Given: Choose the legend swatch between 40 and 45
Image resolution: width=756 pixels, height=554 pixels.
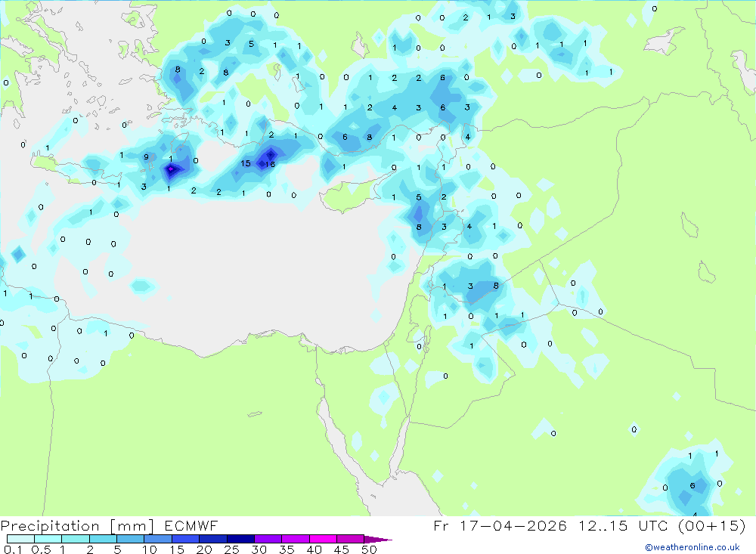Looking at the screenshot, I should (323, 539).
